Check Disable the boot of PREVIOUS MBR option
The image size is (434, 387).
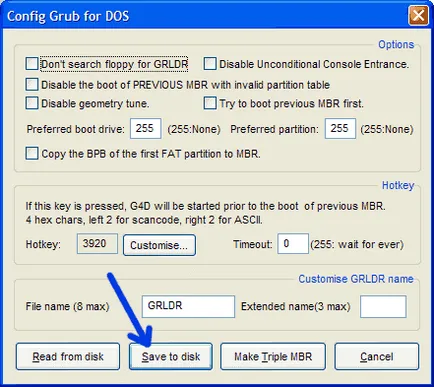32,84
